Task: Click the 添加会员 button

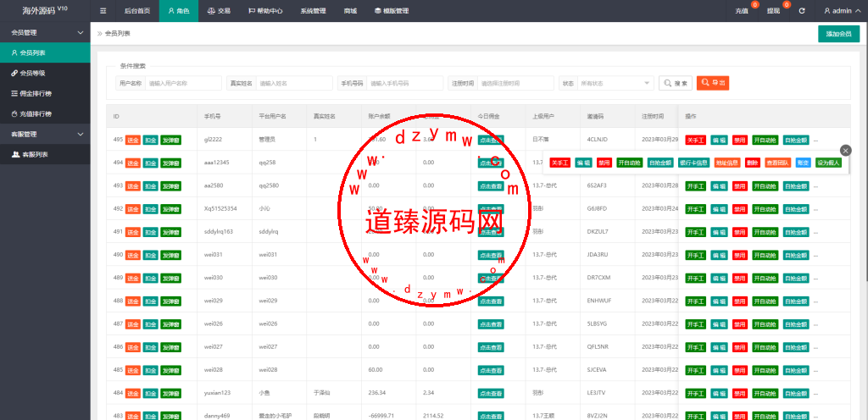Action: (x=838, y=34)
